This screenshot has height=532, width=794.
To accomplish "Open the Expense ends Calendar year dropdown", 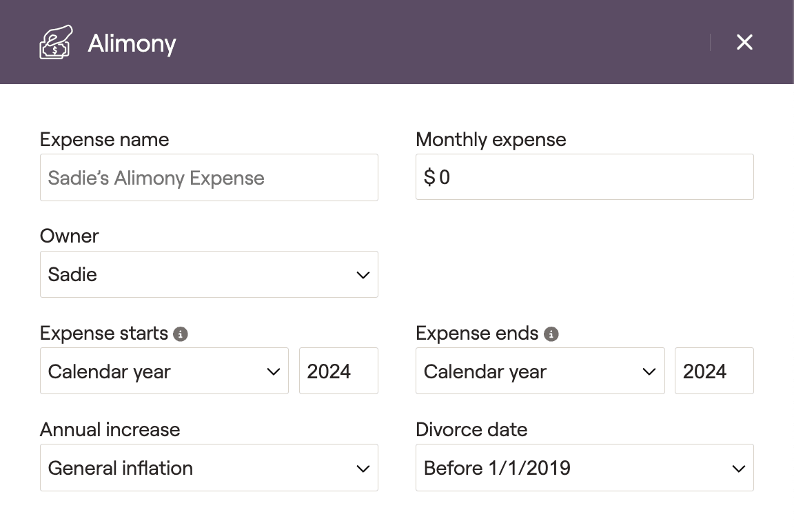I will tap(540, 371).
